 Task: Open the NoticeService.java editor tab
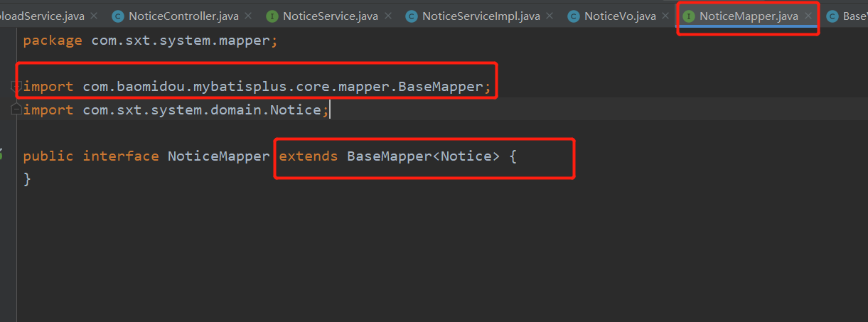tap(331, 16)
